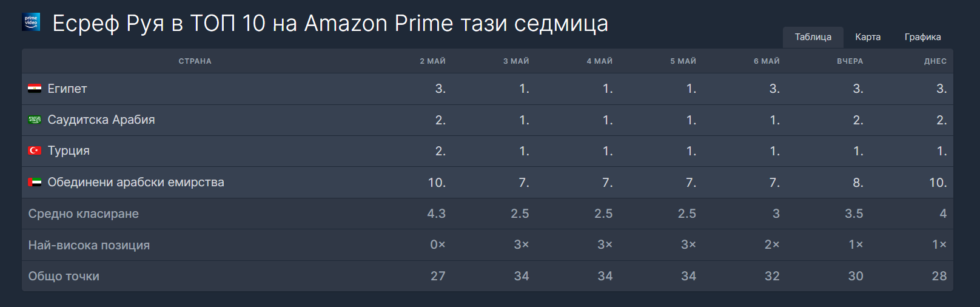The height and width of the screenshot is (307, 980).
Task: Click the Средно класиране row label
Action: coord(84,214)
